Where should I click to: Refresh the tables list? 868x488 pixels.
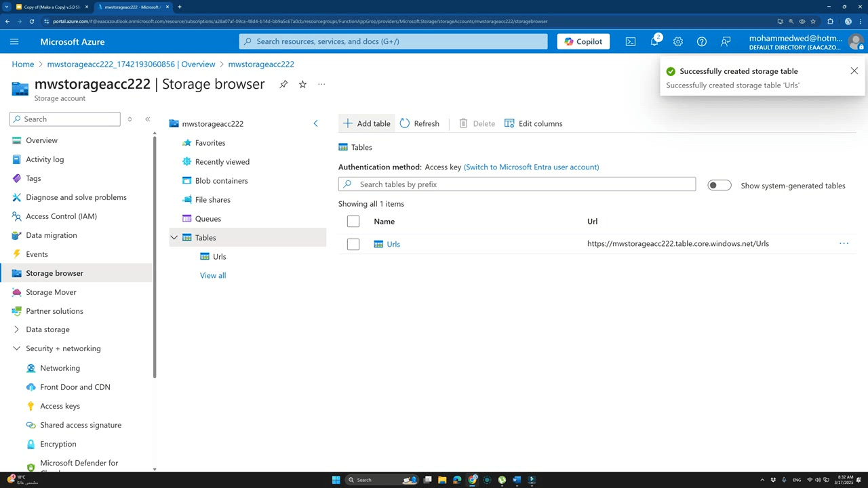(420, 123)
